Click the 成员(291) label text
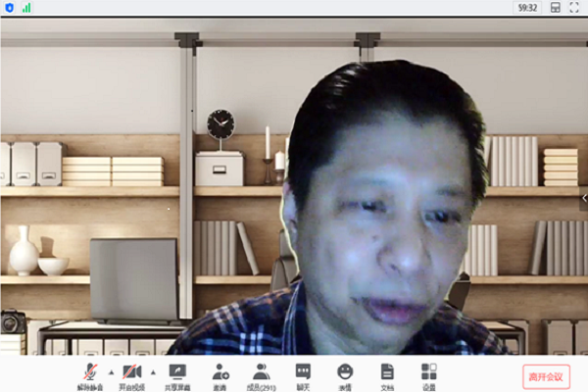 click(x=261, y=387)
